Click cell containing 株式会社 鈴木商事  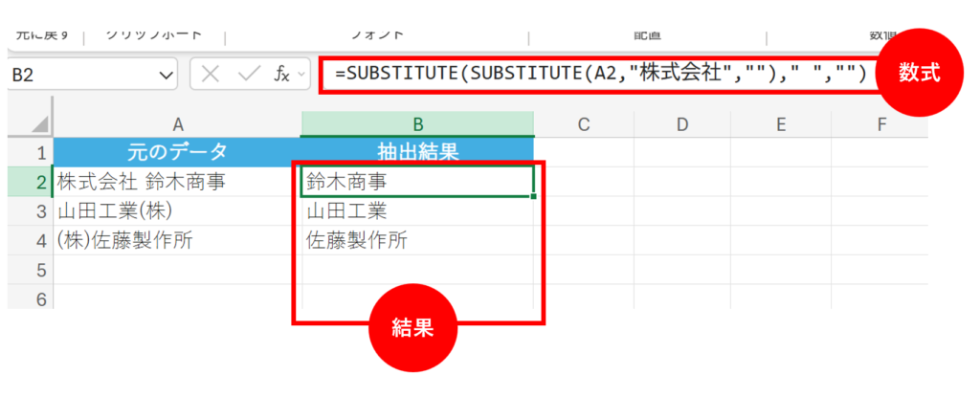pyautogui.click(x=177, y=181)
